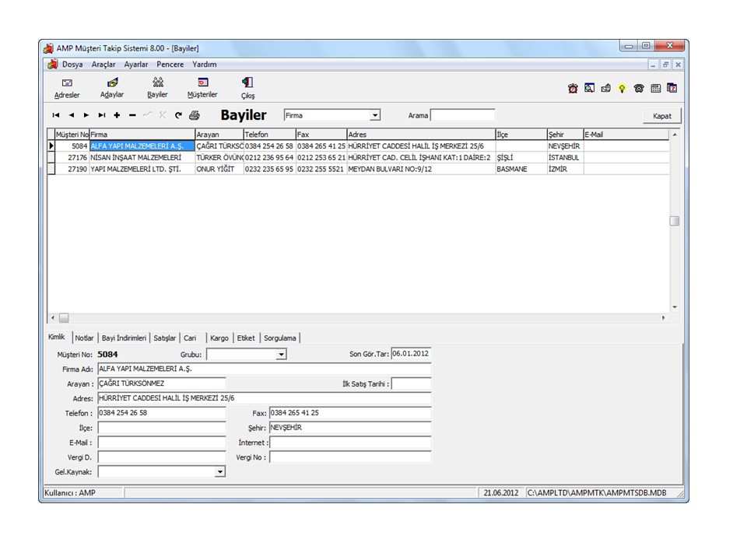Click the ONUR YİĞİT cell
The image size is (747, 560).
point(219,169)
